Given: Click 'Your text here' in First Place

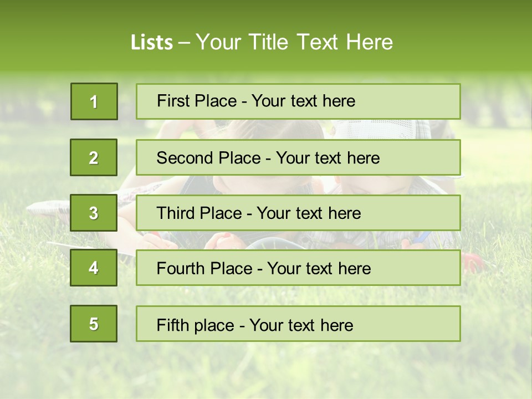Looking at the screenshot, I should pyautogui.click(x=303, y=101).
